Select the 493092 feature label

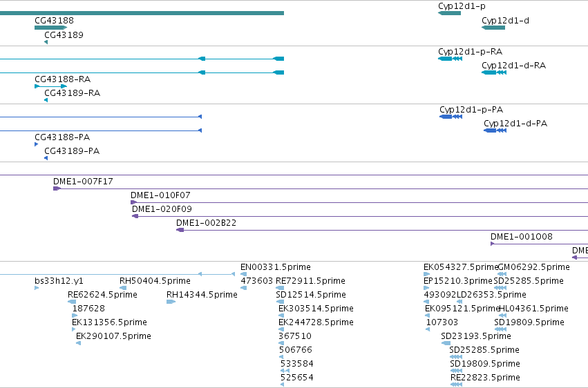440,295
